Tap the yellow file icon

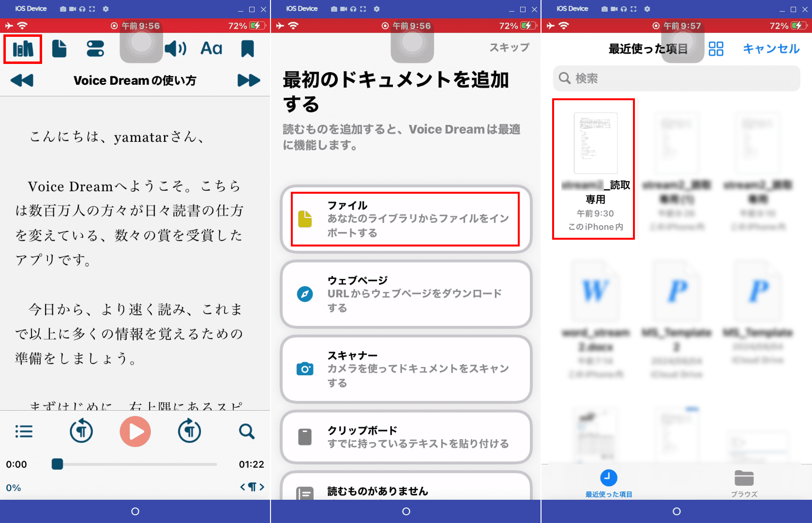coord(305,219)
